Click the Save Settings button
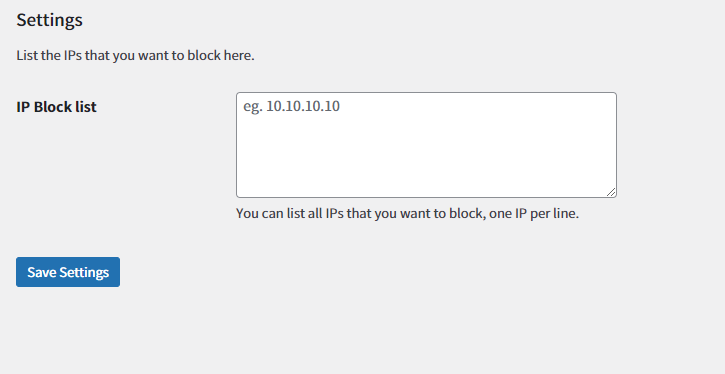This screenshot has width=725, height=374. tap(68, 272)
